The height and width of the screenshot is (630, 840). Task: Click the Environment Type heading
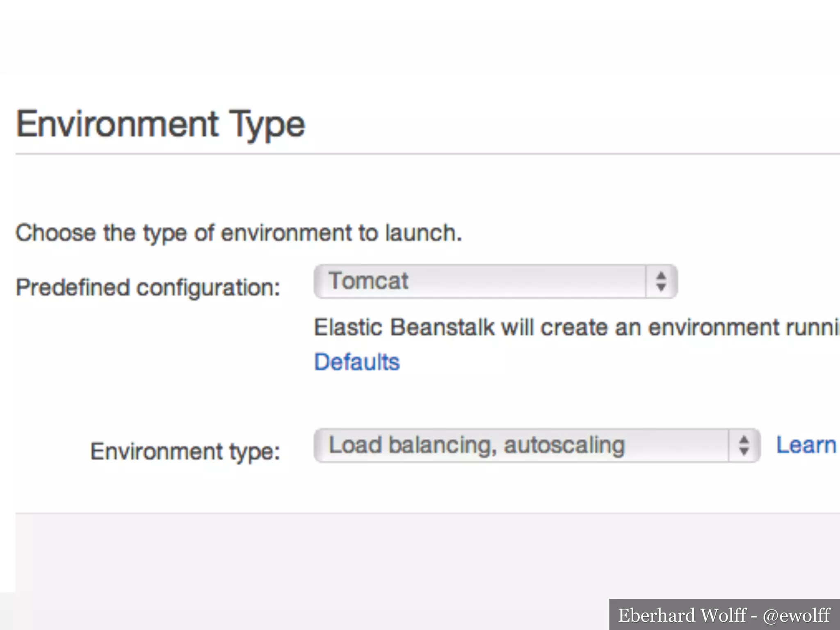click(x=160, y=124)
